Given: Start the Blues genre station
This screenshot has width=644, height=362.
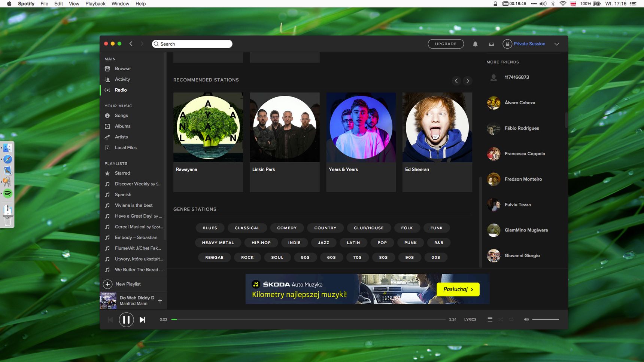Looking at the screenshot, I should point(210,228).
